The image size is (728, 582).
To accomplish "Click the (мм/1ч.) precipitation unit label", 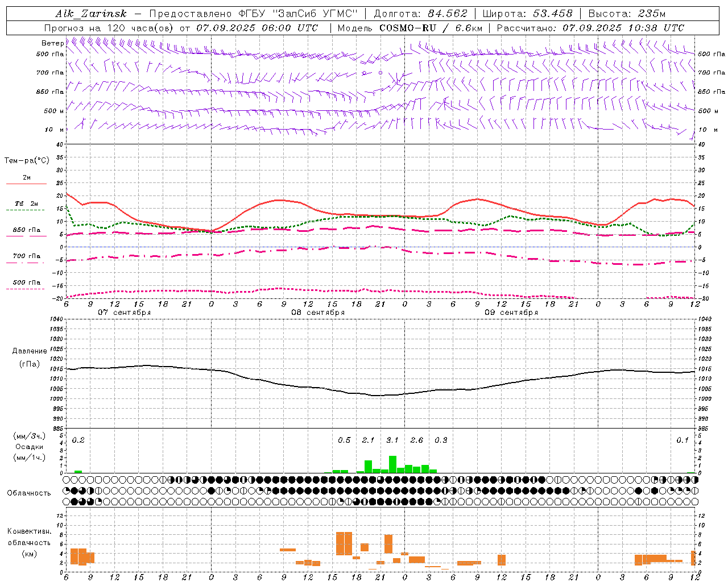I will click(29, 458).
